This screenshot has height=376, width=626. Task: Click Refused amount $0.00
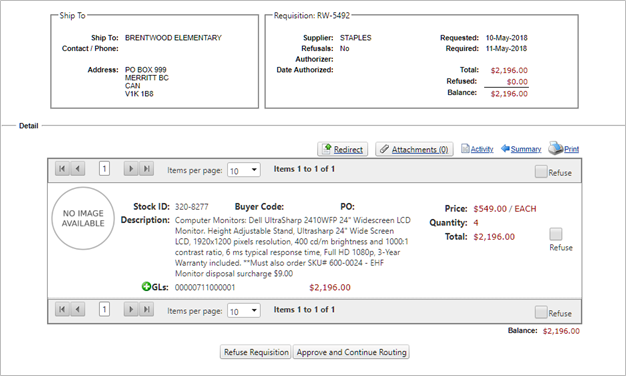(x=517, y=81)
